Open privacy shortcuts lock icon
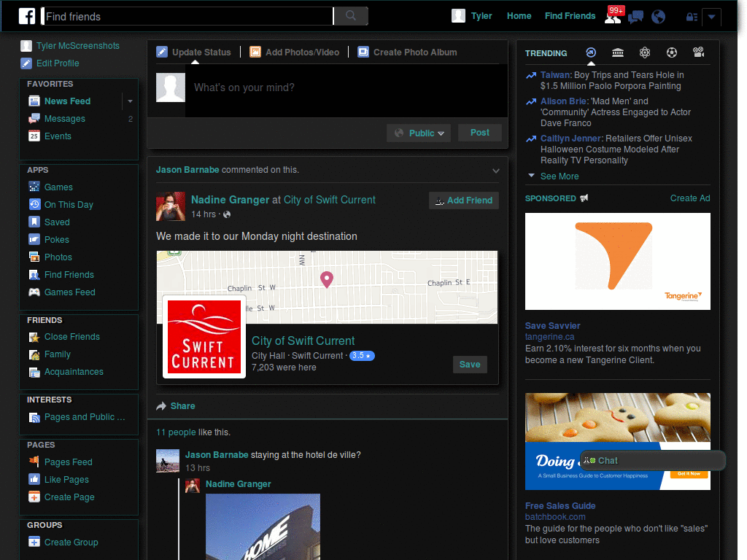This screenshot has height=560, width=747. [692, 17]
